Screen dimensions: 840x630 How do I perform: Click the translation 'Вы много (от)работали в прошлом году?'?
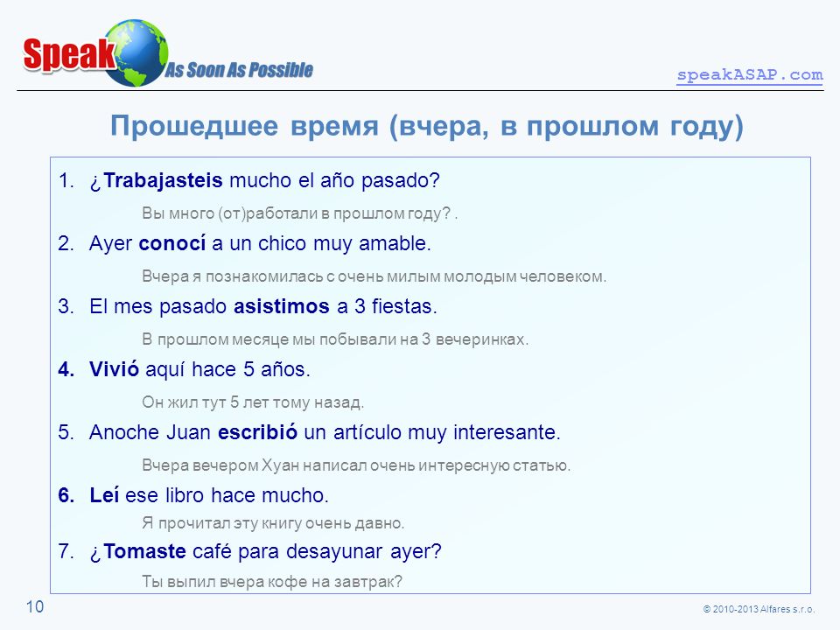297,213
